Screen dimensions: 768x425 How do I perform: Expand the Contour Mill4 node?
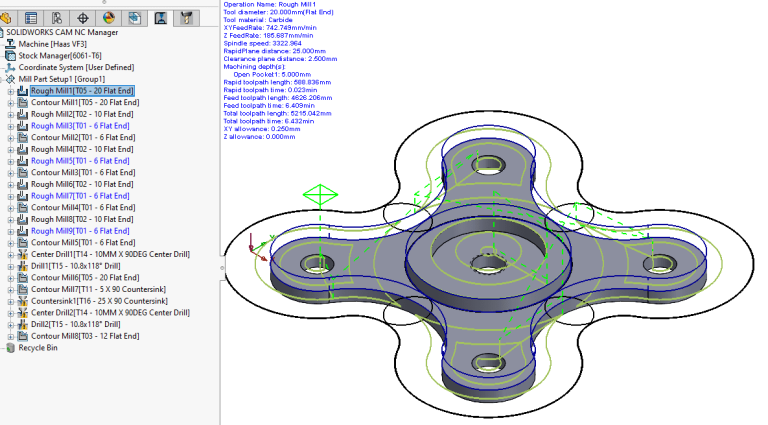(11, 209)
